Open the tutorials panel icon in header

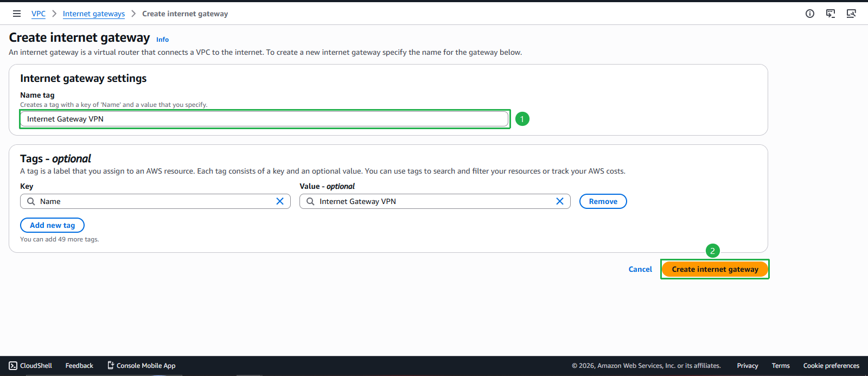coord(831,14)
